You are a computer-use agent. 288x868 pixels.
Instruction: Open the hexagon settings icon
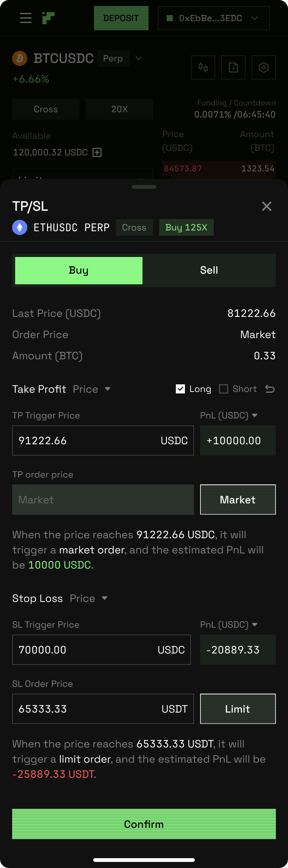click(264, 67)
